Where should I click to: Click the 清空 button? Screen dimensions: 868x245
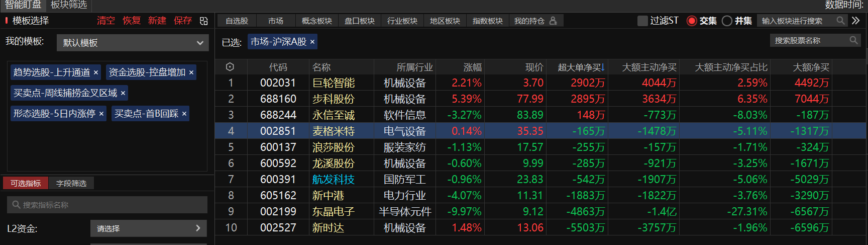[x=106, y=21]
